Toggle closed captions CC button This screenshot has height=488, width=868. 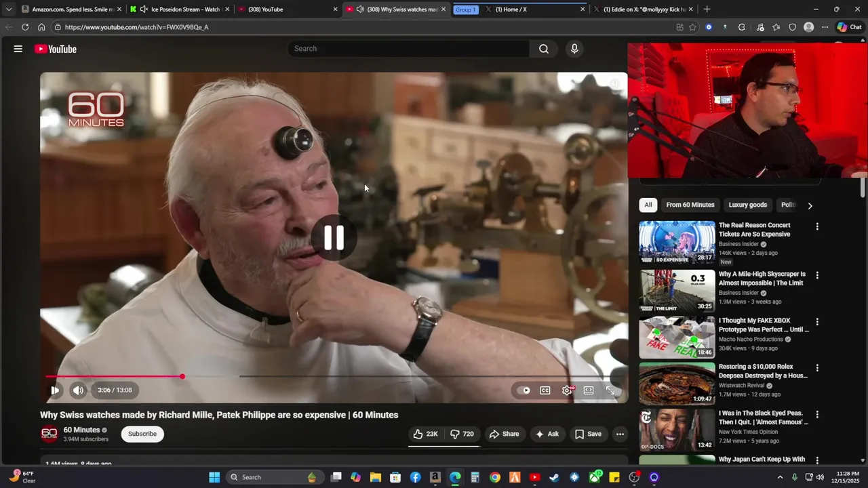click(x=545, y=390)
